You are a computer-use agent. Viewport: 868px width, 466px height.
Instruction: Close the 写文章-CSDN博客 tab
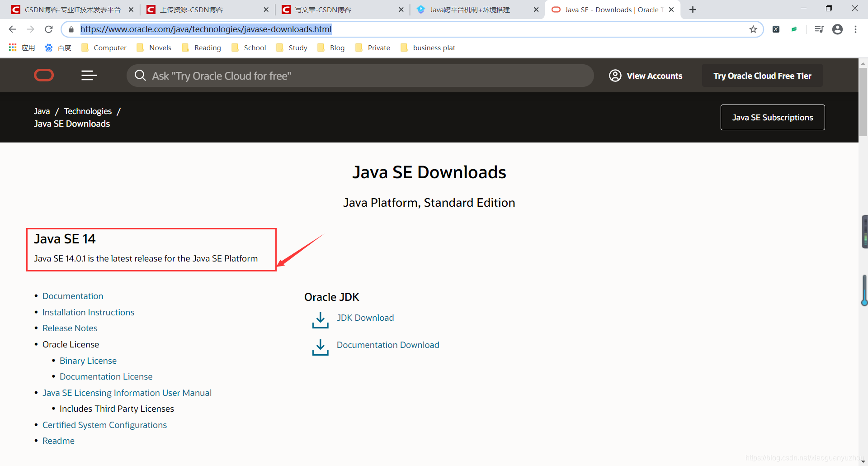(x=401, y=10)
